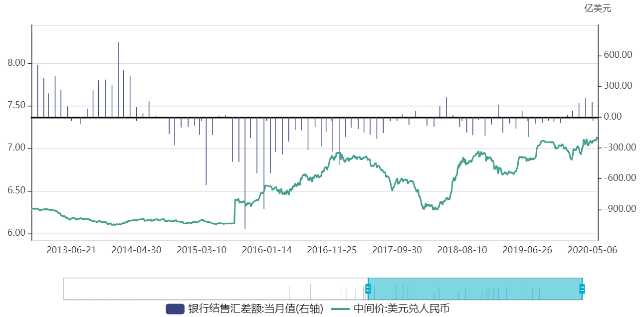This screenshot has width=644, height=317.
Task: Click the left handle of the zoom slider
Action: (x=368, y=289)
